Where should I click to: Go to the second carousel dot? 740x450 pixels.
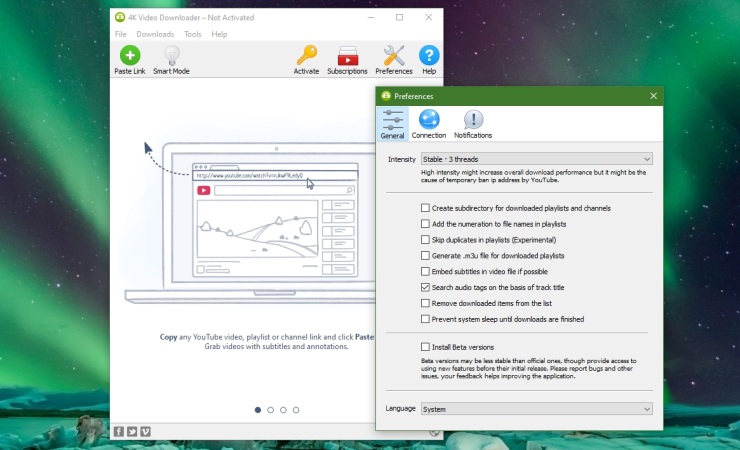[270, 410]
